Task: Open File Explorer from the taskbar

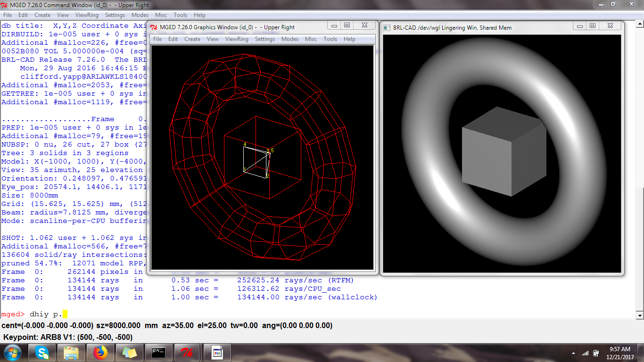Action: [71, 352]
